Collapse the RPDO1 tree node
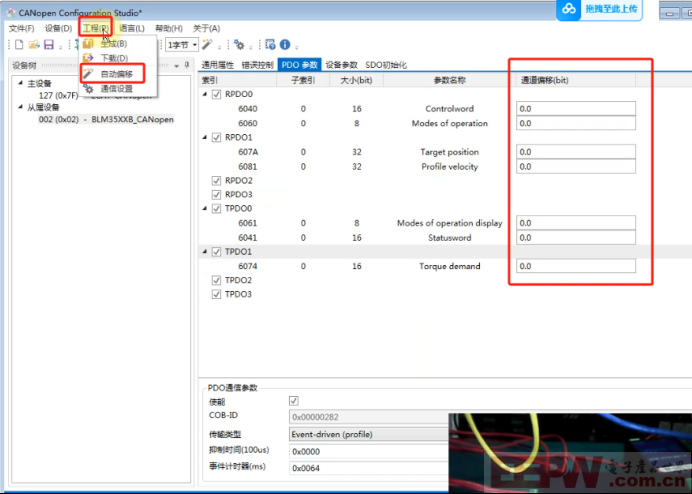692x494 pixels. pyautogui.click(x=205, y=137)
